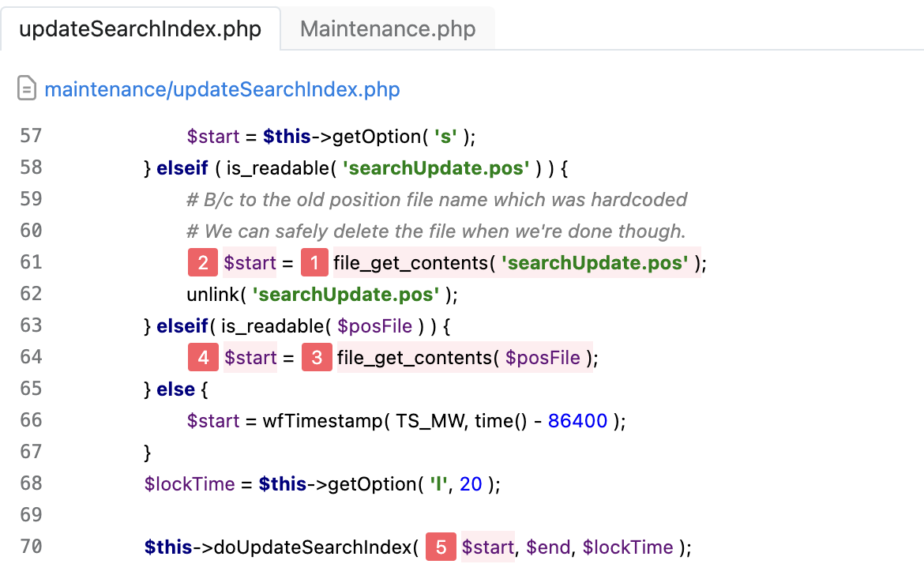
Task: Click the wfTimestamp function call
Action: (322, 421)
